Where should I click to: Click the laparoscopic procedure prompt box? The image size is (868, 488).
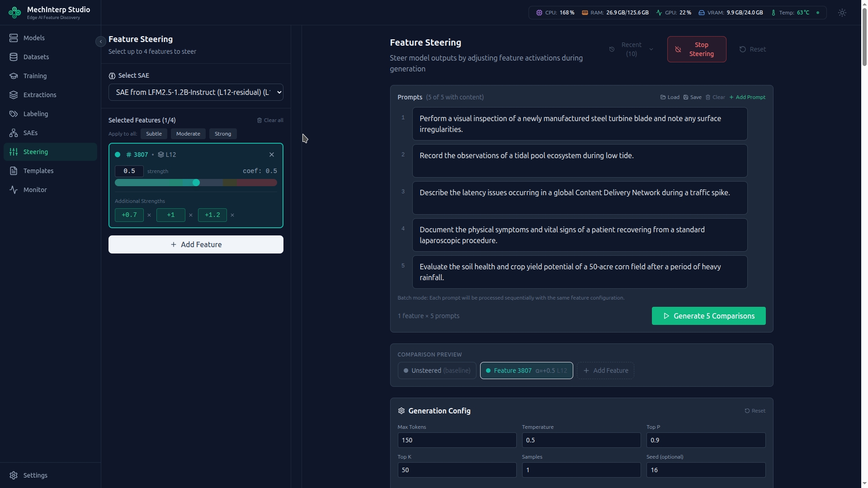(x=580, y=235)
